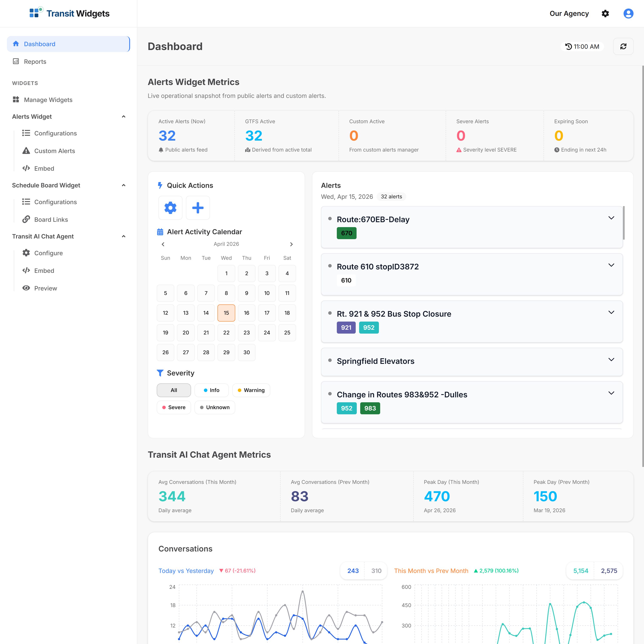This screenshot has width=644, height=644.
Task: Go to previous month in calendar
Action: pos(163,244)
